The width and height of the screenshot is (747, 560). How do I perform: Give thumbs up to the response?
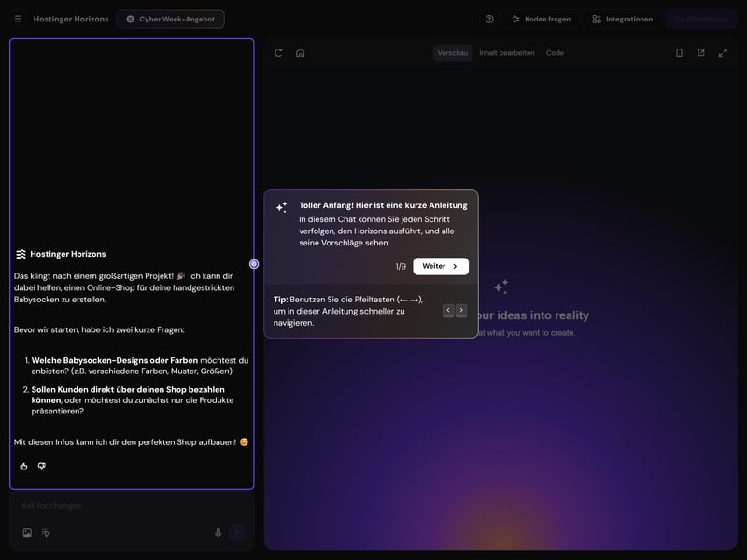[x=24, y=466]
